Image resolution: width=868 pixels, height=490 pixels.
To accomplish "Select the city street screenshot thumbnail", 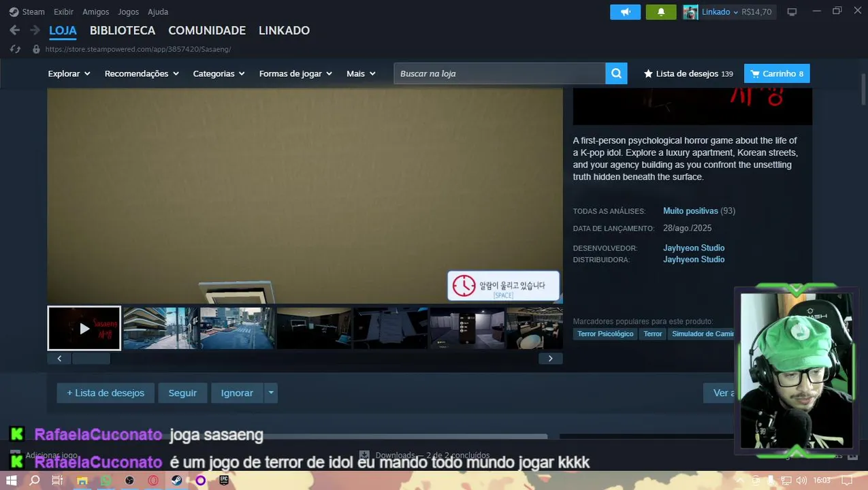I will [x=238, y=328].
